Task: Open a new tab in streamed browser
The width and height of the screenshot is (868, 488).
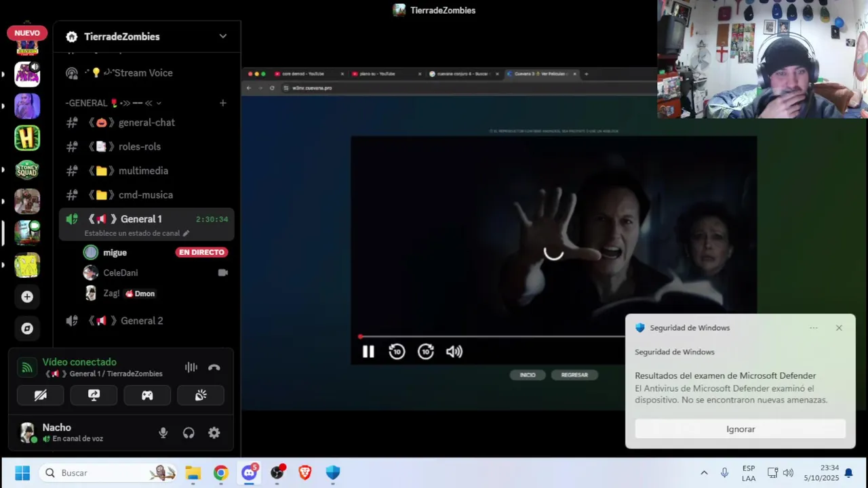Action: point(586,73)
